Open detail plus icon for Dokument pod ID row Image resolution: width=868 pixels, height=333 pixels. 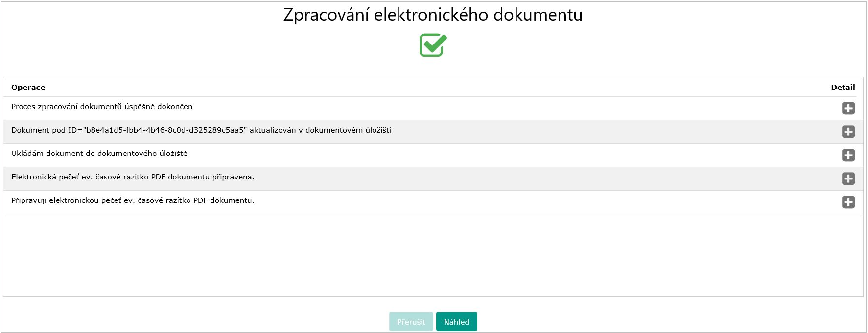pyautogui.click(x=848, y=132)
